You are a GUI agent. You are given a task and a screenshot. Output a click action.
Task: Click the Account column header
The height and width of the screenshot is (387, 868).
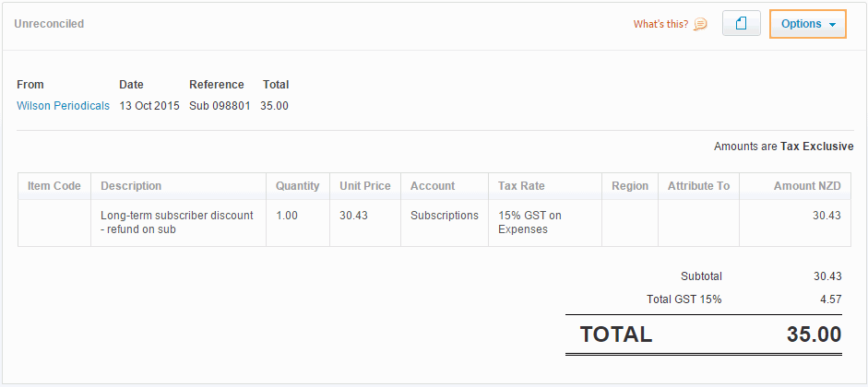pos(432,186)
